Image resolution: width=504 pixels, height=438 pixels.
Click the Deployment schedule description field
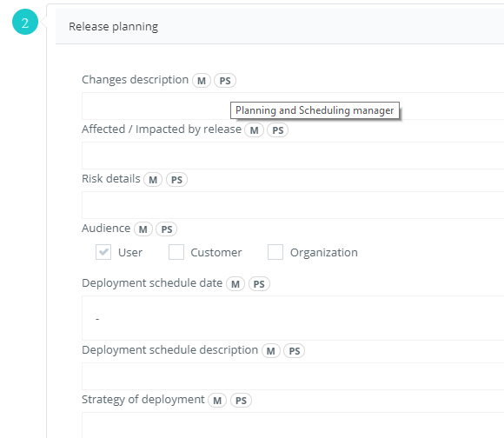click(x=293, y=376)
